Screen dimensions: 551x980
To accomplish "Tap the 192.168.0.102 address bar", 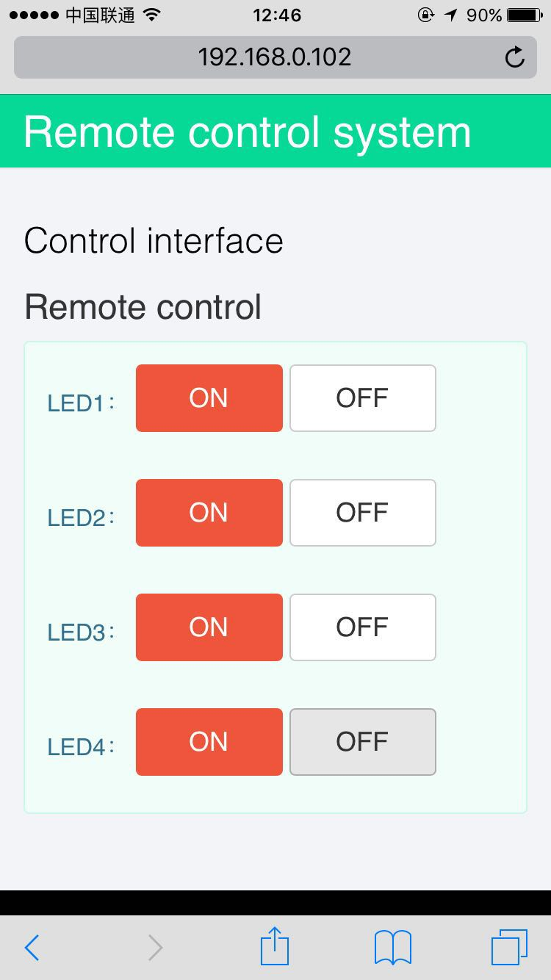I will [275, 57].
